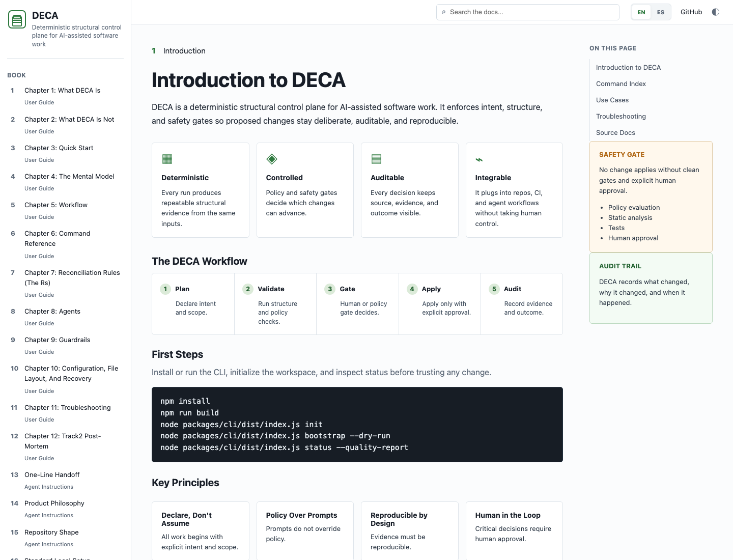Click workflow step 1 Plan badge

point(165,289)
